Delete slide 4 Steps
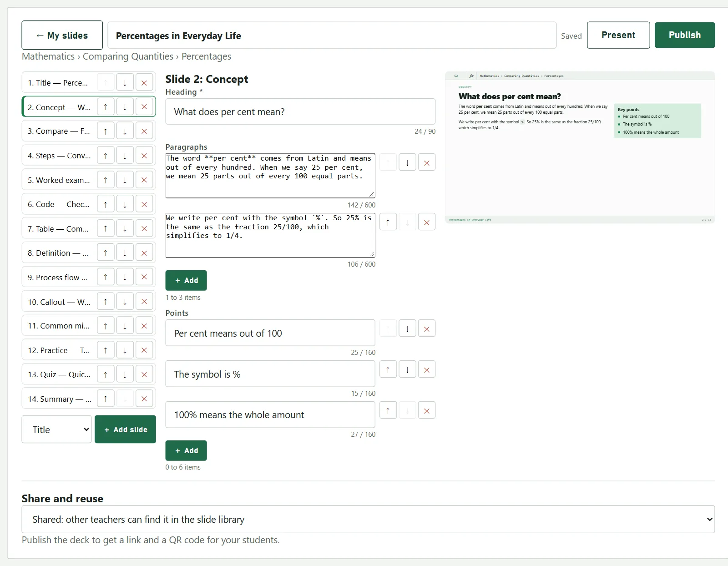 pos(144,156)
